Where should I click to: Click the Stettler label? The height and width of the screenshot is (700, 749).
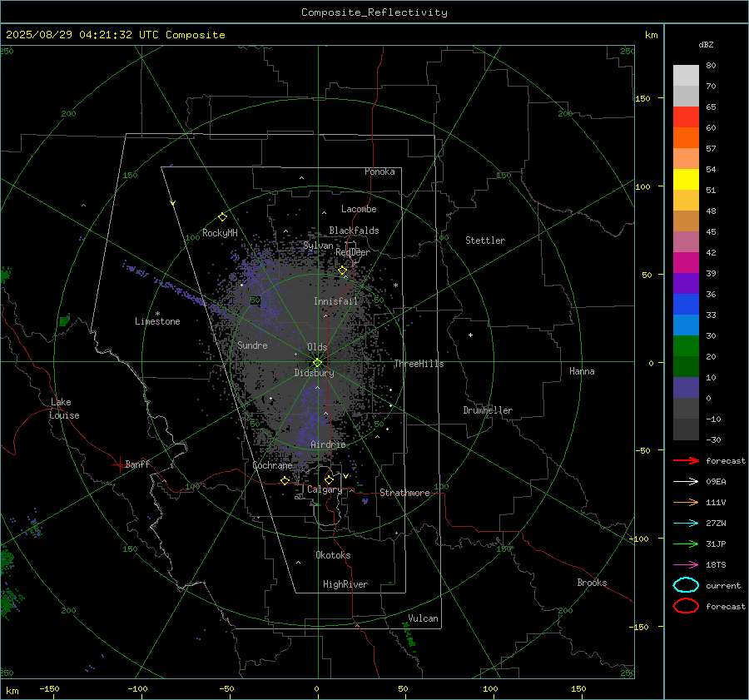pyautogui.click(x=485, y=241)
